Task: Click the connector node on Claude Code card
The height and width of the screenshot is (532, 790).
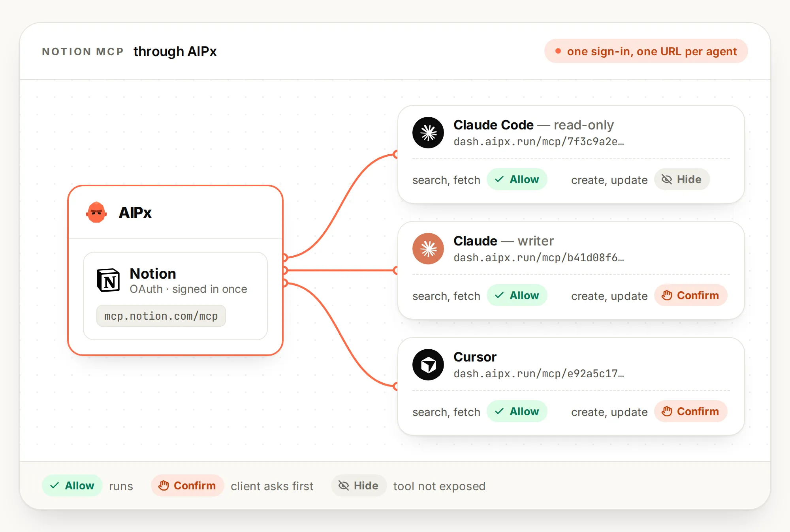Action: tap(396, 154)
